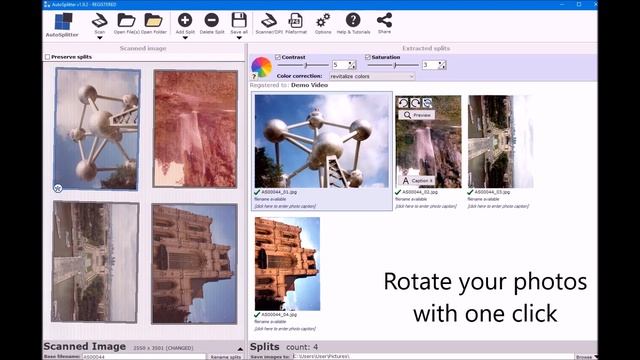Screen dimensions: 640x360
Task: Expand the Save all dropdown arrow
Action: click(x=239, y=38)
